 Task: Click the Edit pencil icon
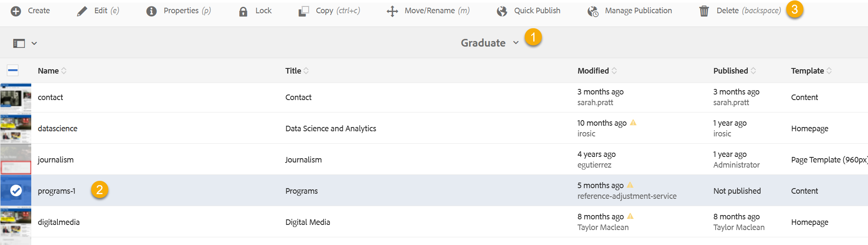pyautogui.click(x=82, y=11)
